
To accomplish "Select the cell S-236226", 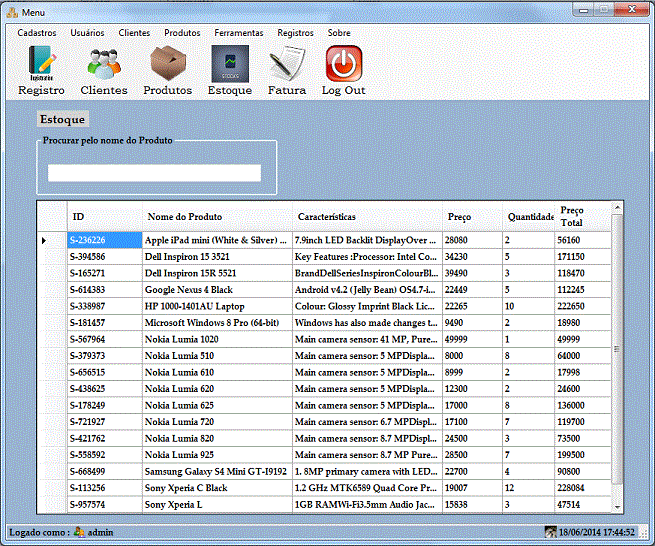I will click(105, 240).
